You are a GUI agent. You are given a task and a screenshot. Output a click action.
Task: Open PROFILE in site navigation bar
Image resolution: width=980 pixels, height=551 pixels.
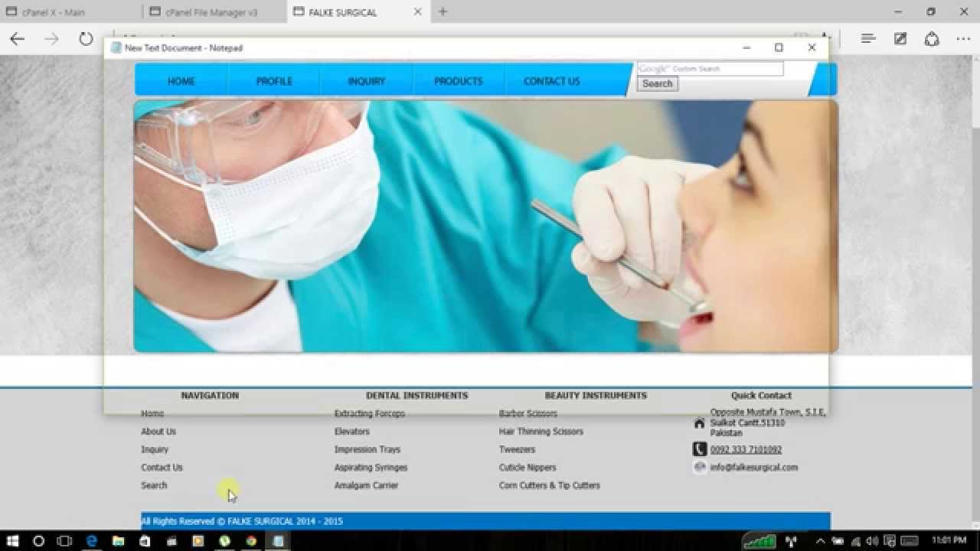pos(274,81)
